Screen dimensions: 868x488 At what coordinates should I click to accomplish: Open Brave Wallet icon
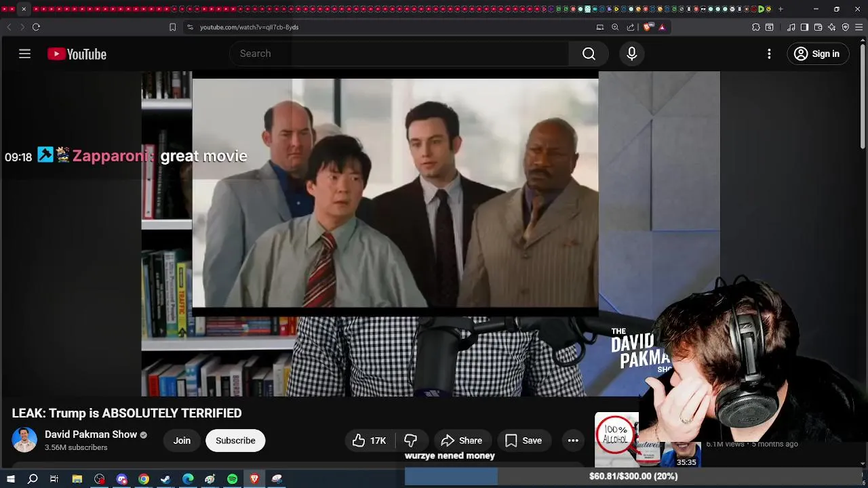[818, 27]
